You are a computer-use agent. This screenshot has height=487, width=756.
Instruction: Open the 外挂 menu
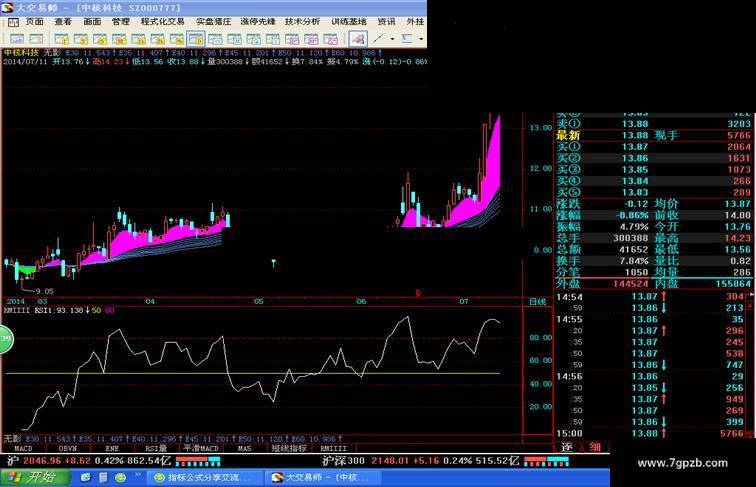coord(415,22)
